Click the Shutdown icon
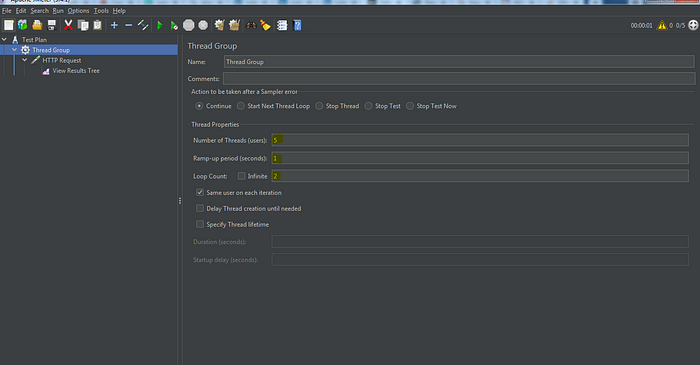 tap(203, 25)
